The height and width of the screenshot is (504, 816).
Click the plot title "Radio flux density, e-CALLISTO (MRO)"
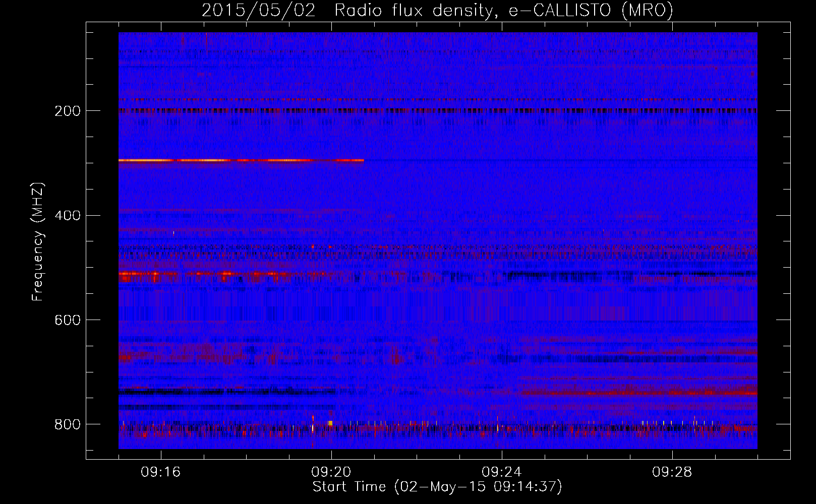pos(504,11)
